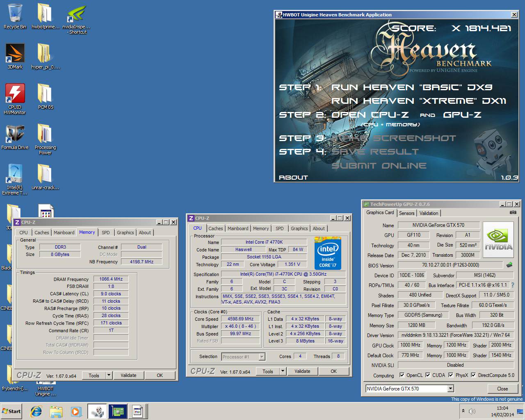Open the hwbotprime folder icon
The height and width of the screenshot is (420, 525).
pos(45,16)
